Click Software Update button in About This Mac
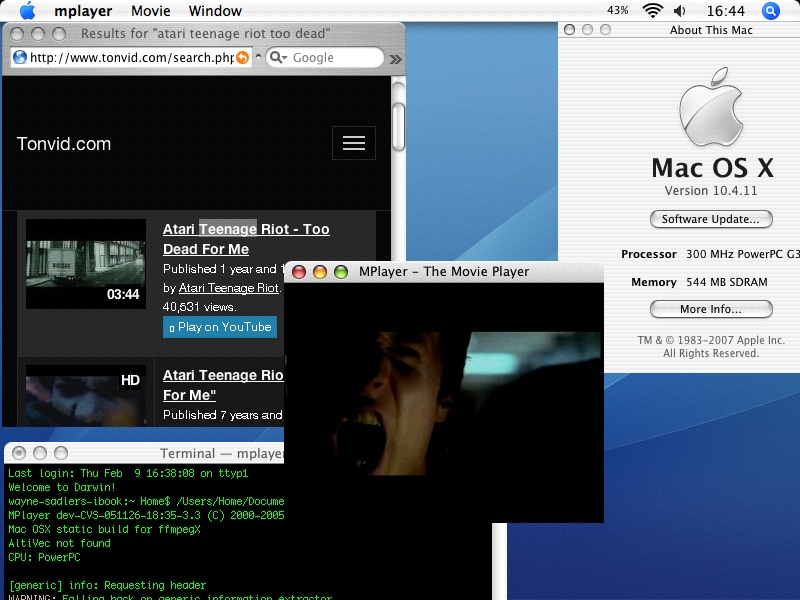The height and width of the screenshot is (600, 800). pyautogui.click(x=711, y=219)
